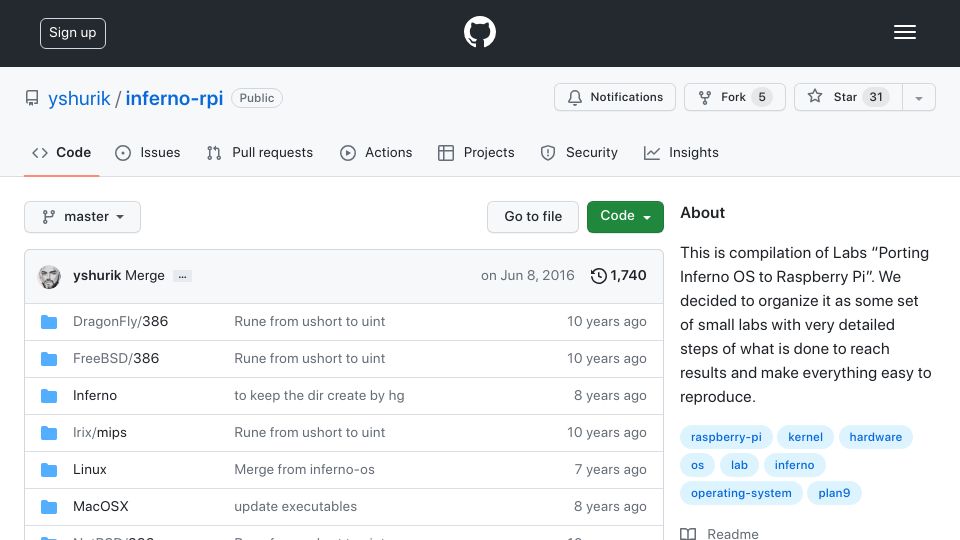Open the Pull requests tab
Screen dimensions: 960x540
260,152
